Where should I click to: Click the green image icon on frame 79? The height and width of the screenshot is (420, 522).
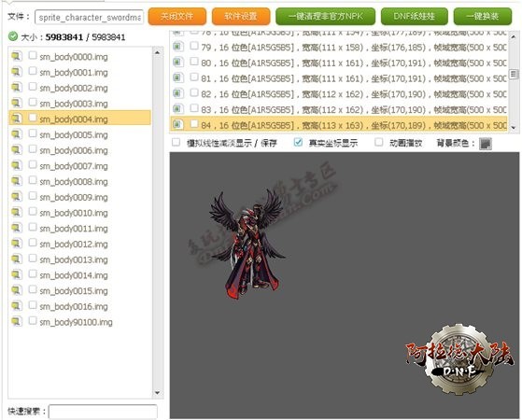point(177,47)
